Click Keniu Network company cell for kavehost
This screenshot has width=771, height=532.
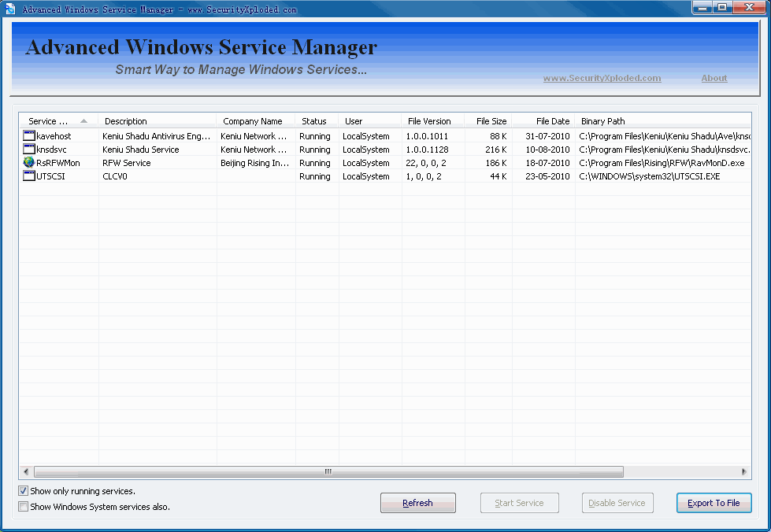pos(254,136)
